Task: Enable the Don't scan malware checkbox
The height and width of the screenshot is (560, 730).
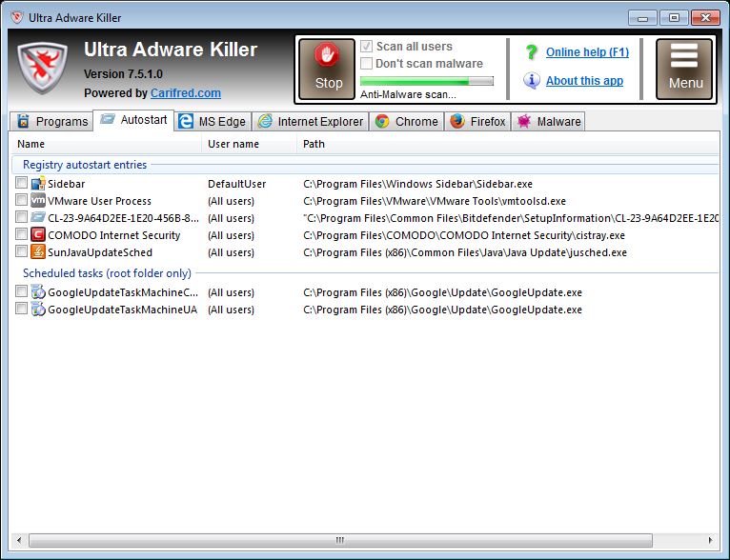Action: [366, 63]
